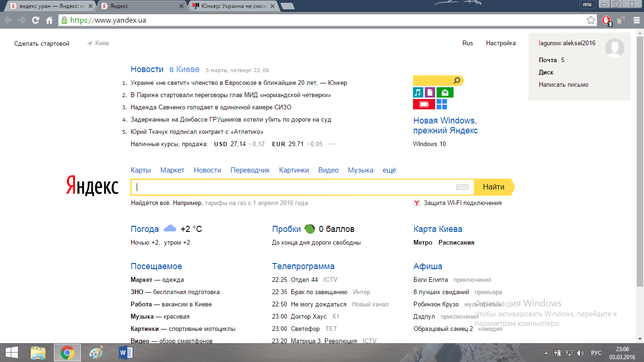The width and height of the screenshot is (644, 362).
Task: Click the user profile avatar picture
Action: pos(614,48)
